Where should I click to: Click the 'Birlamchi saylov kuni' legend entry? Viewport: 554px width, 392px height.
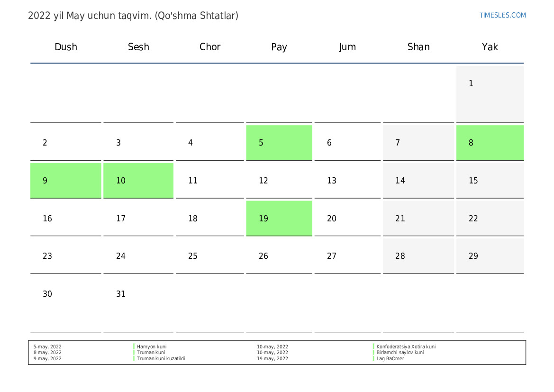400,353
